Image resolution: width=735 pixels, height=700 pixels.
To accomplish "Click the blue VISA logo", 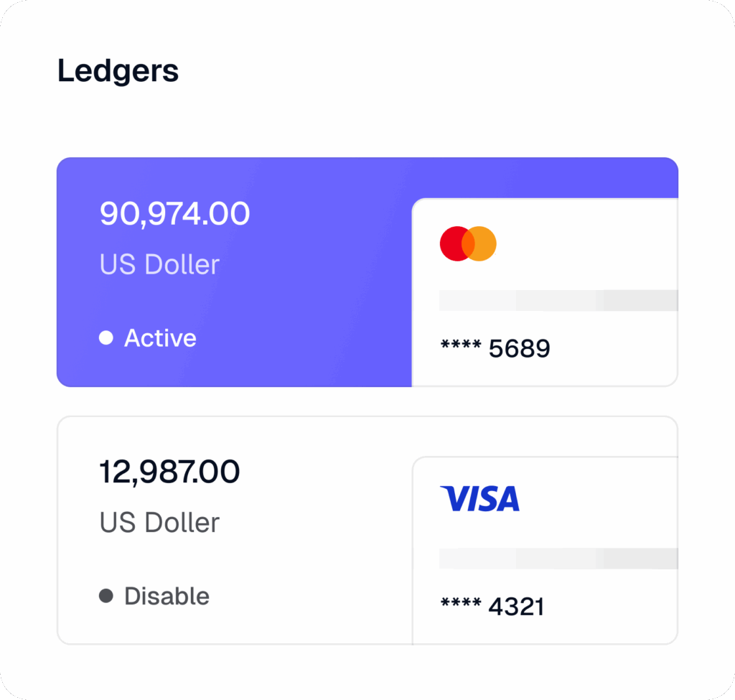I will point(479,499).
